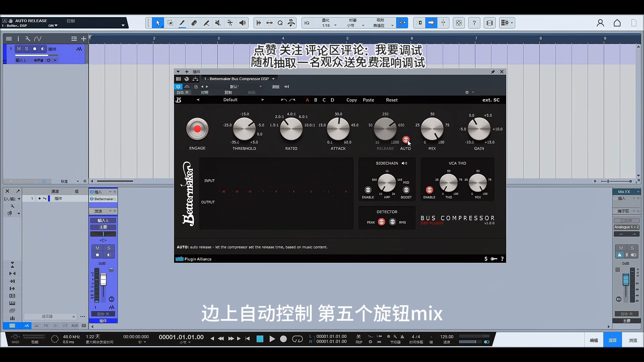
Task: Return to zero in transport
Action: point(248,339)
